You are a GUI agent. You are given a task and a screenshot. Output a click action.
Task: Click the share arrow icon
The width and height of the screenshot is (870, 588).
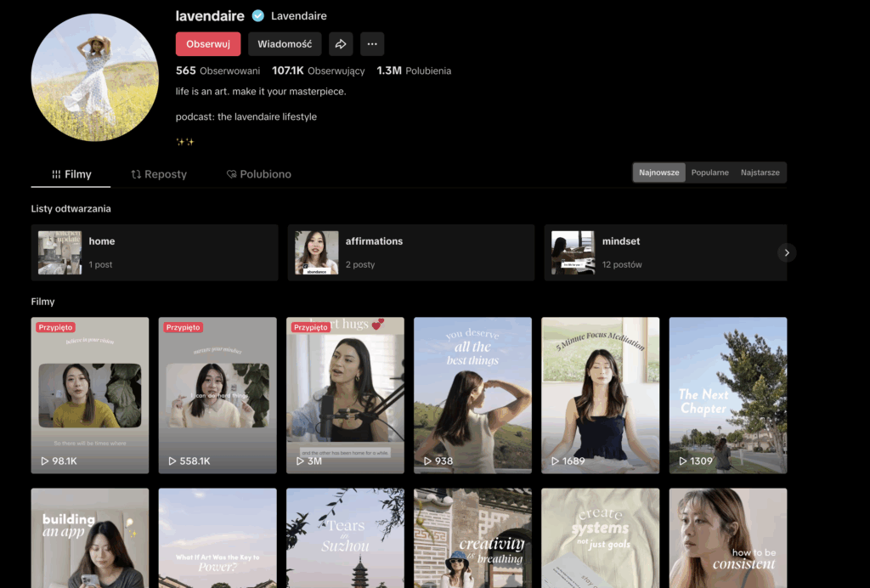[x=341, y=44]
